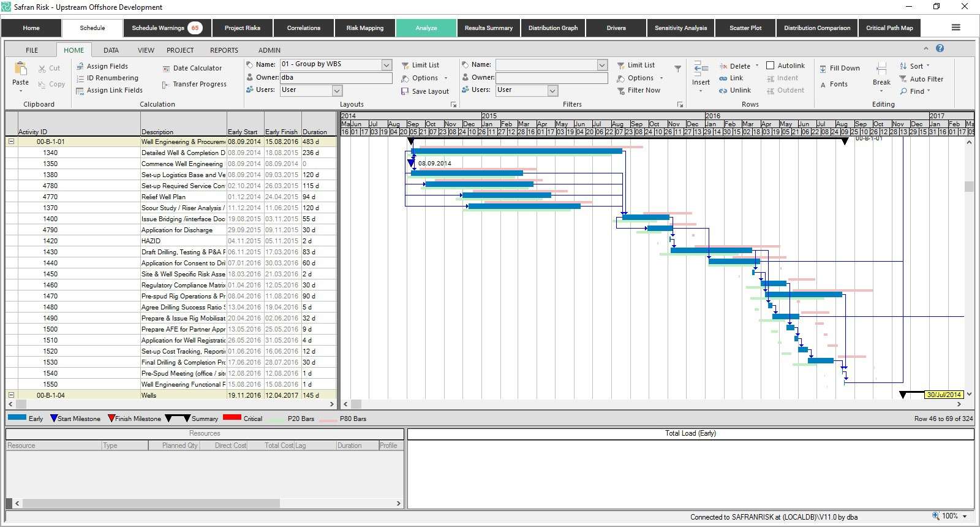980x527 pixels.
Task: Click the funnel filter icon
Action: pyautogui.click(x=677, y=69)
